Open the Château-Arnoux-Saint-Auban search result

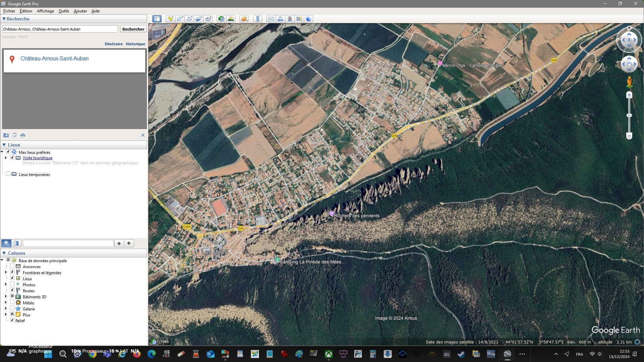(54, 58)
